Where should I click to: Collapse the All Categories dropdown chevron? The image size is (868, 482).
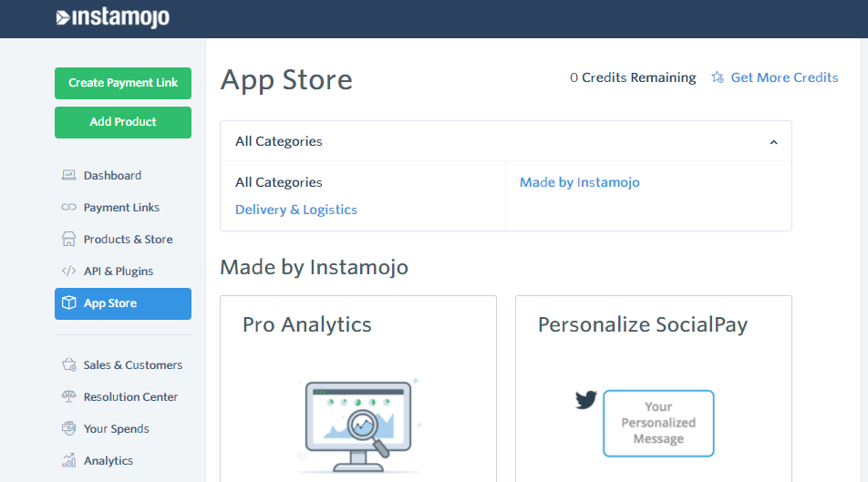(x=773, y=142)
